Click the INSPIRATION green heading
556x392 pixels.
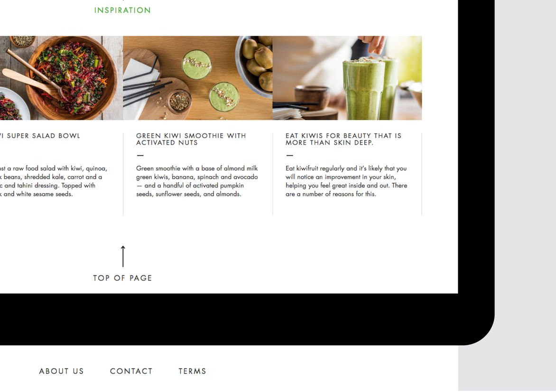(123, 10)
